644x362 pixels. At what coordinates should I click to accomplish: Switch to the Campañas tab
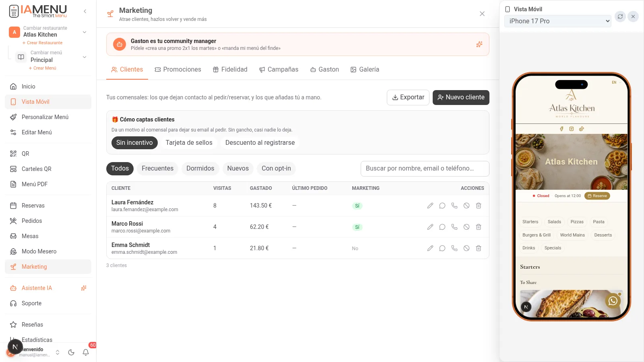(279, 70)
